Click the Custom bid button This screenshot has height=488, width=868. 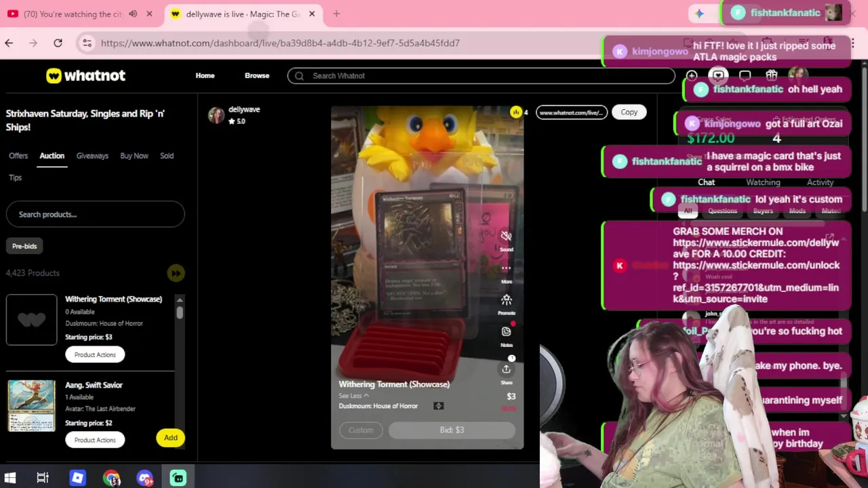361,430
